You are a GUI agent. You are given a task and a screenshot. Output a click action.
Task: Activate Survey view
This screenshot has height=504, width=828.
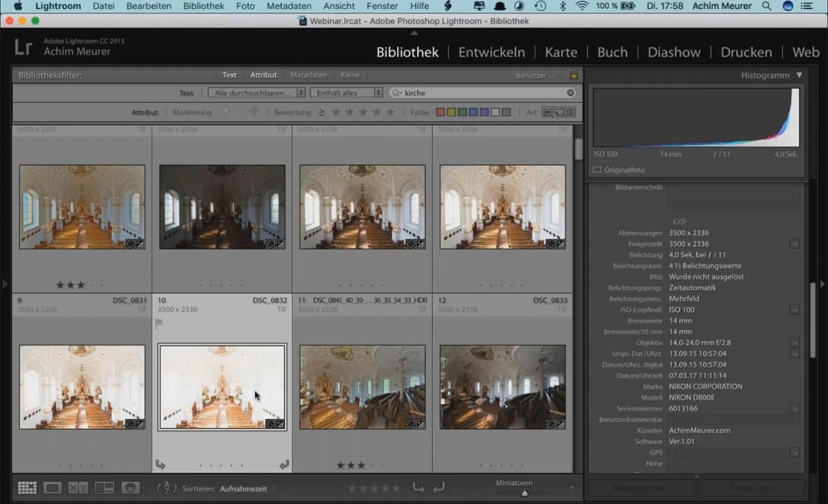(x=105, y=488)
